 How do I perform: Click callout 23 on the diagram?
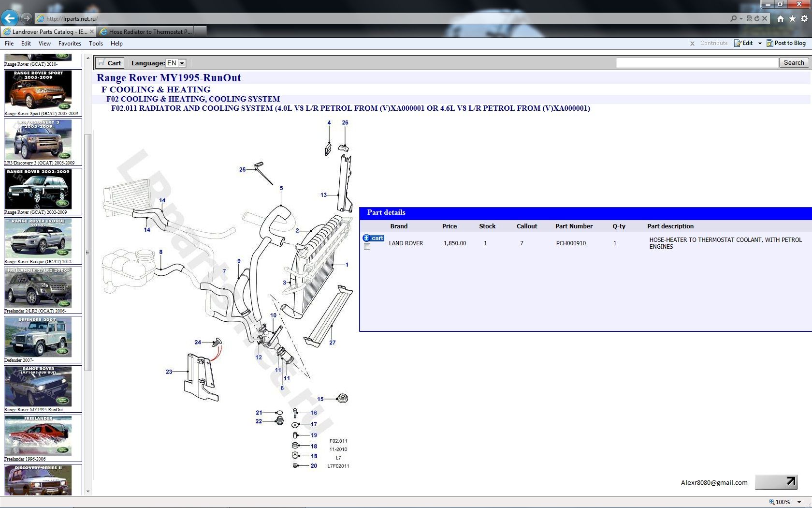point(169,372)
